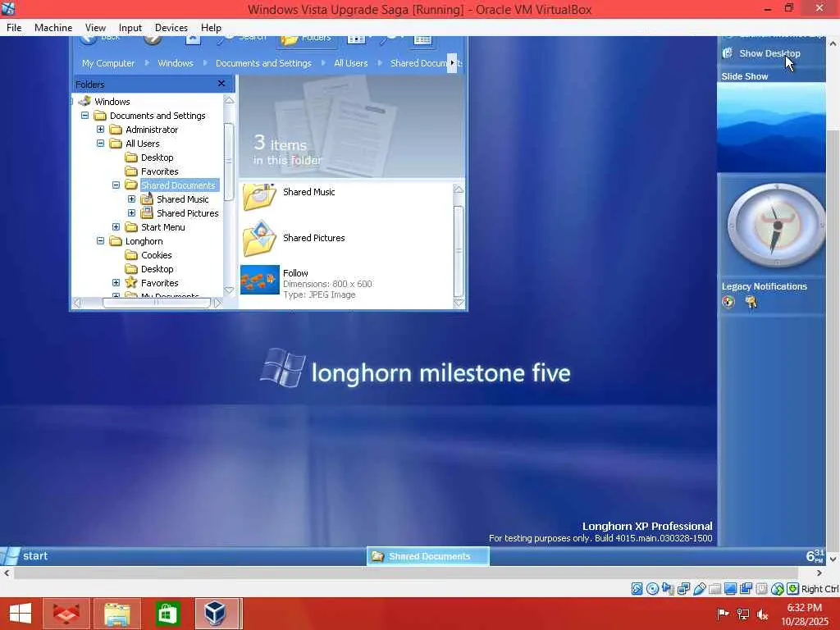This screenshot has width=840, height=630.
Task: Click the Action Center flag tray icon
Action: click(723, 614)
